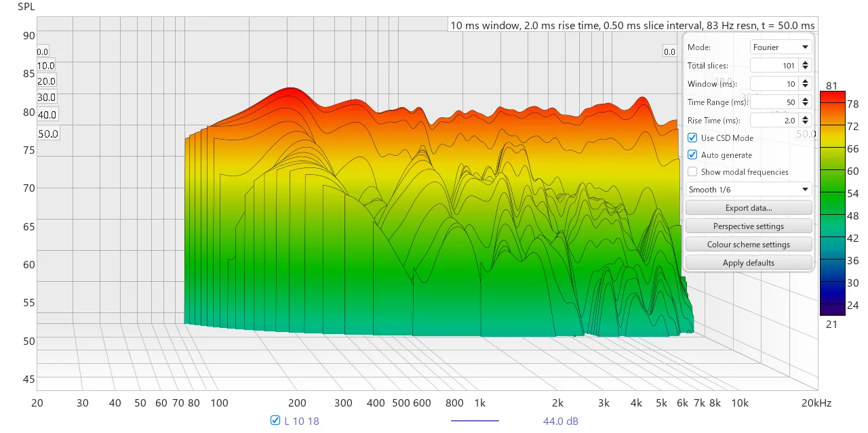
Task: Toggle the L 10 18 trace checkbox
Action: click(x=275, y=421)
